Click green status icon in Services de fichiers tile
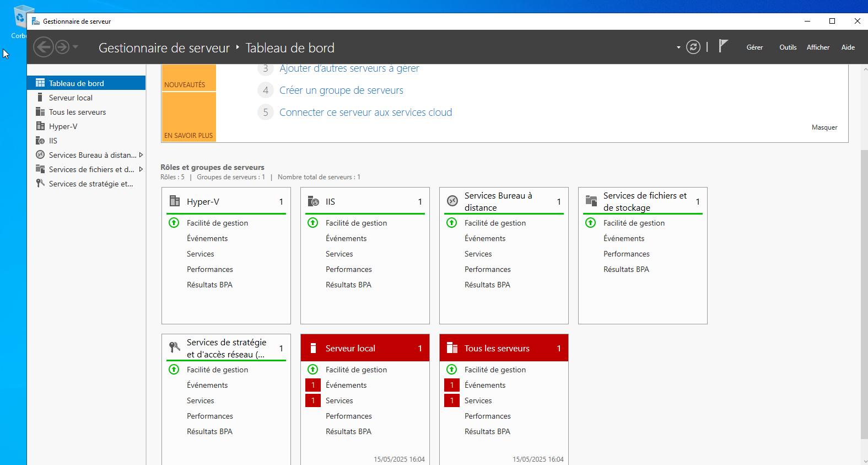The width and height of the screenshot is (868, 465). pos(590,223)
